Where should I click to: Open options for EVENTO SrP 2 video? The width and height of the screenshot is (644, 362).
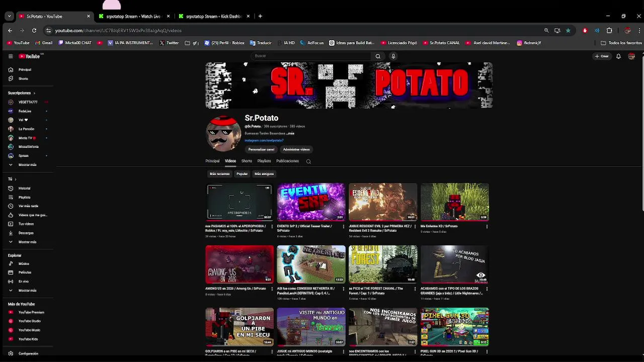344,226
